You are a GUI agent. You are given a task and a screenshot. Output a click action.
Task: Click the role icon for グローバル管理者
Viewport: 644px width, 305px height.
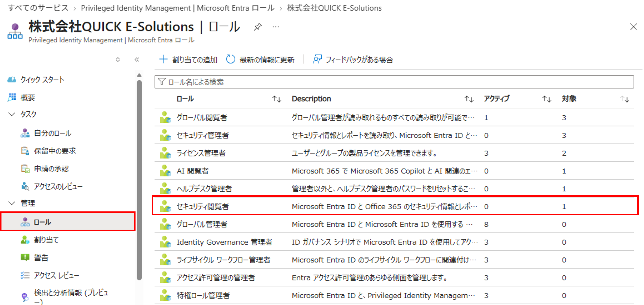tap(165, 224)
